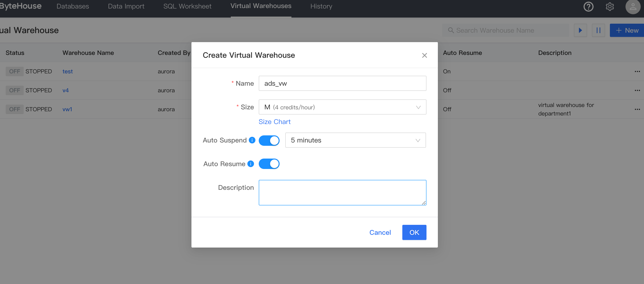Open the SQL Worksheet tab
Screen dimensions: 644x284
[x=187, y=6]
